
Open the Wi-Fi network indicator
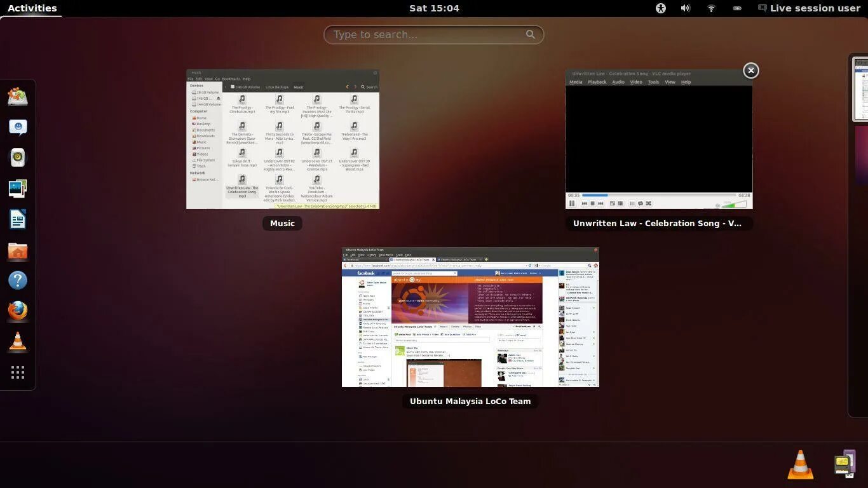pos(711,8)
